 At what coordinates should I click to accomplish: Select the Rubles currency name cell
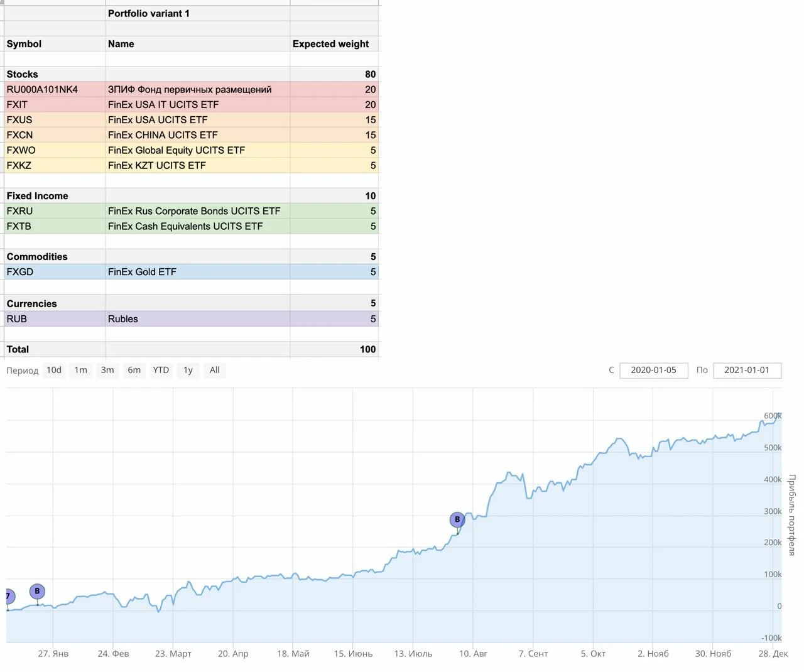197,319
